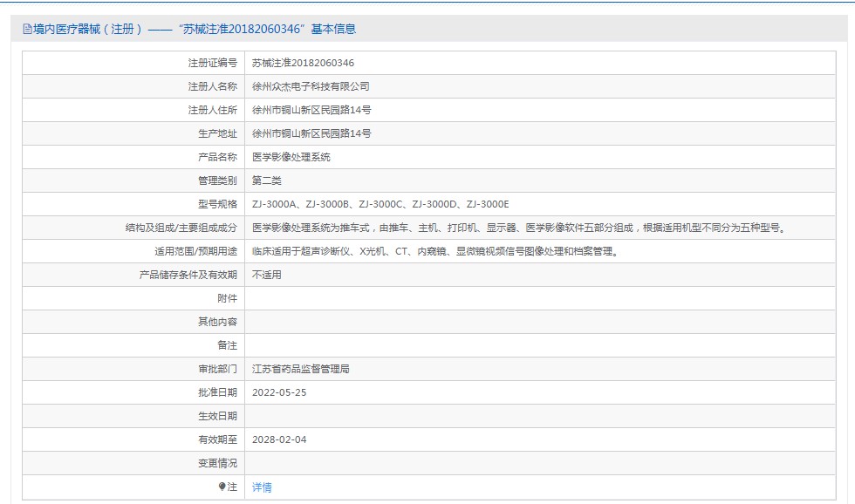Click the 批准日期 label
The image size is (855, 504).
217,392
